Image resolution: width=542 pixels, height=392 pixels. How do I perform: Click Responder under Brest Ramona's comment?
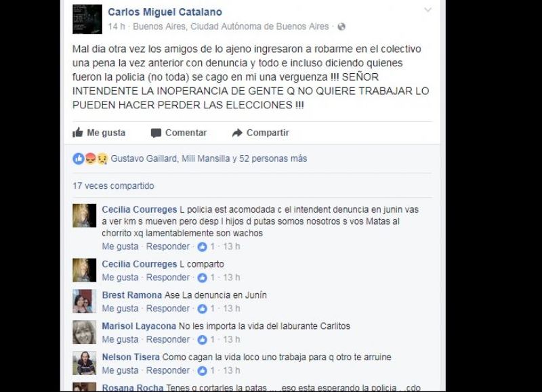tap(167, 309)
